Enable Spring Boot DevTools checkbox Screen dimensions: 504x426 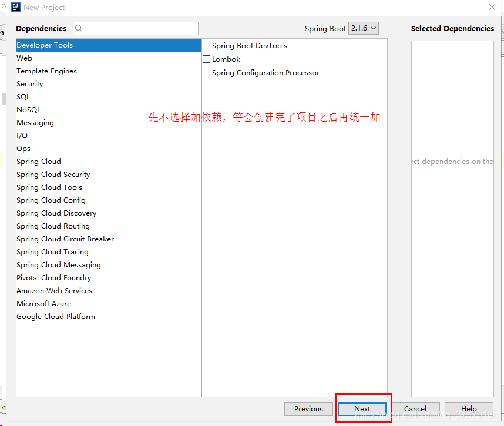(x=207, y=46)
